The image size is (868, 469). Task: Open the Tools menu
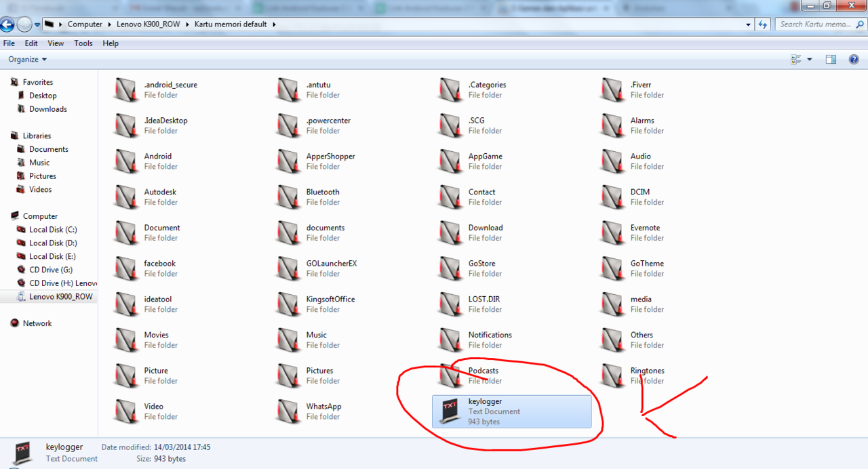[x=83, y=43]
